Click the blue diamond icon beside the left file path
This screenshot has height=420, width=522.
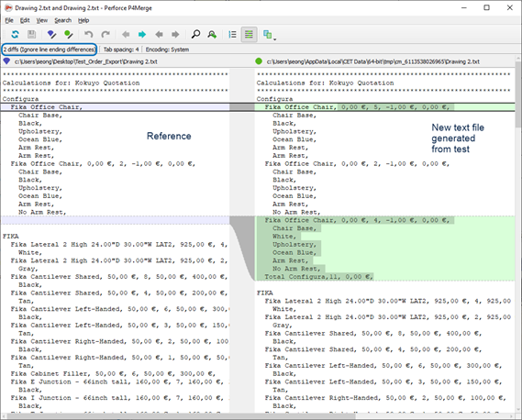6,61
